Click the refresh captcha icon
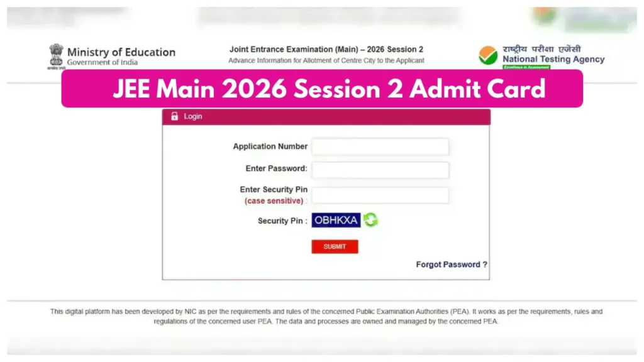 [x=370, y=221]
